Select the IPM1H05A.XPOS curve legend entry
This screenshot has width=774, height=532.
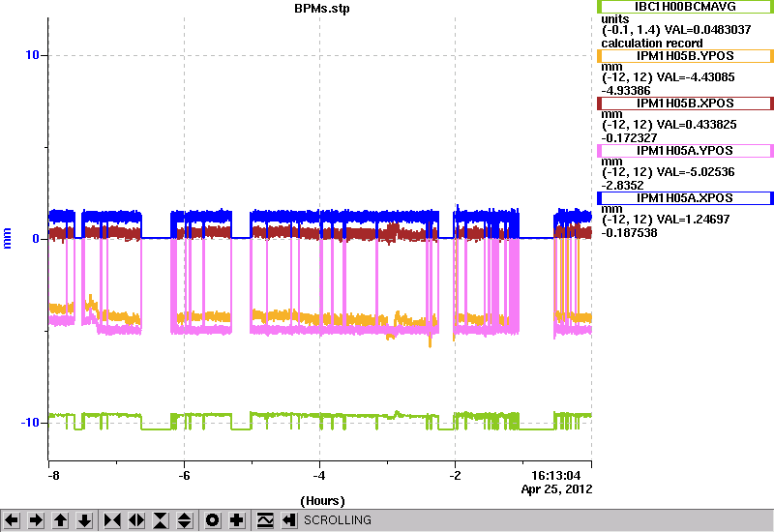point(685,198)
